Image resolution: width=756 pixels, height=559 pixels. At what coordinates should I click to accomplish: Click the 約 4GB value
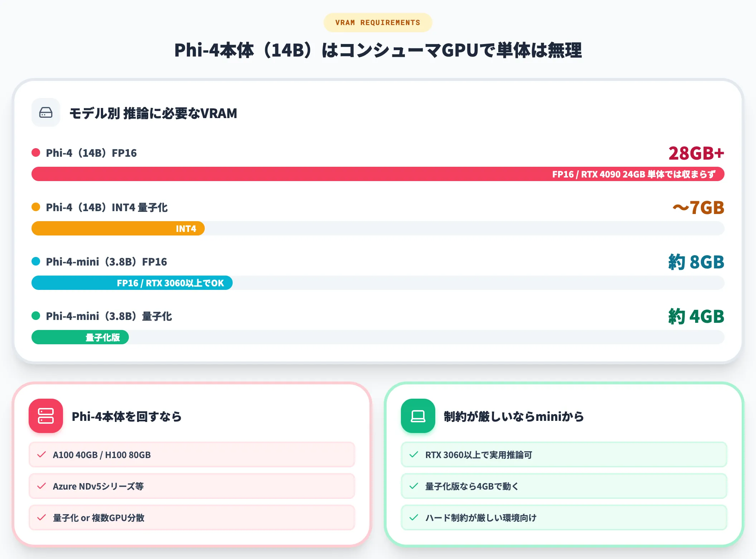coord(696,316)
